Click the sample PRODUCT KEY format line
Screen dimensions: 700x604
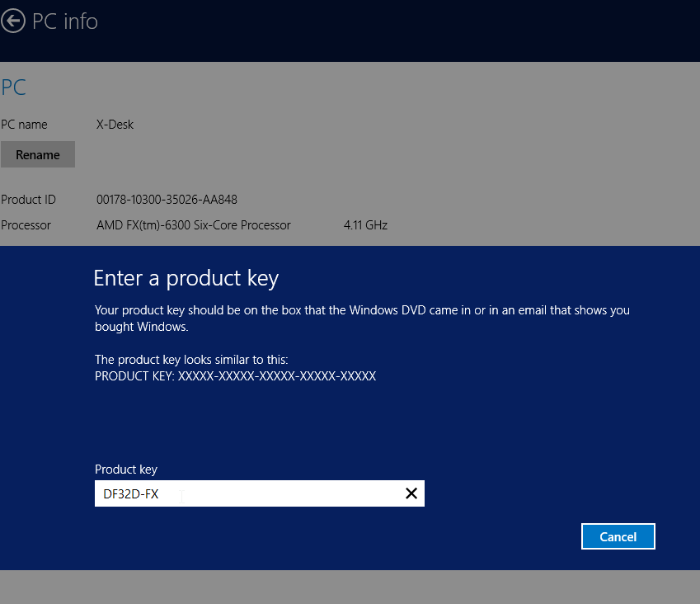pos(235,375)
